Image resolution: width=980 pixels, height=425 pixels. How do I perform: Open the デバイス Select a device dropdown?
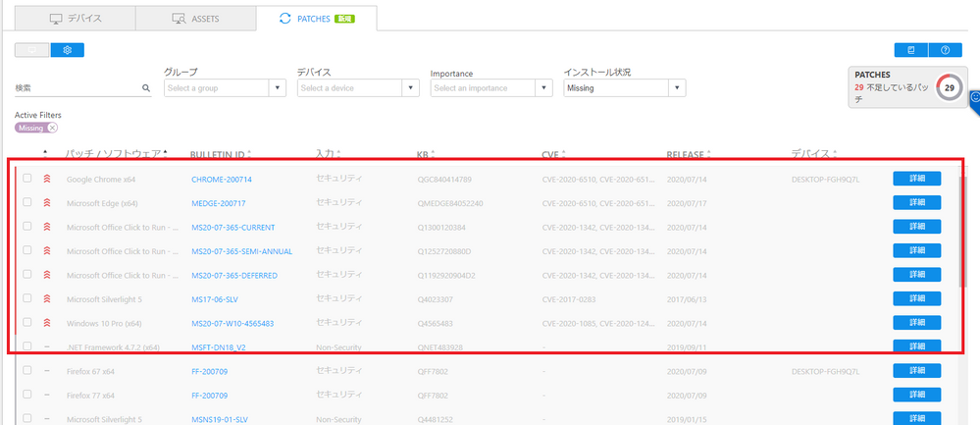359,88
